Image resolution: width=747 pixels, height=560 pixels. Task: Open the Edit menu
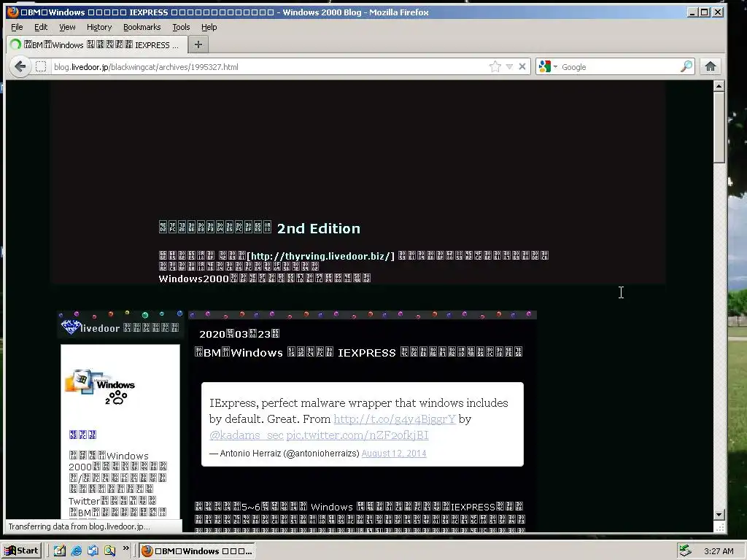pos(41,27)
